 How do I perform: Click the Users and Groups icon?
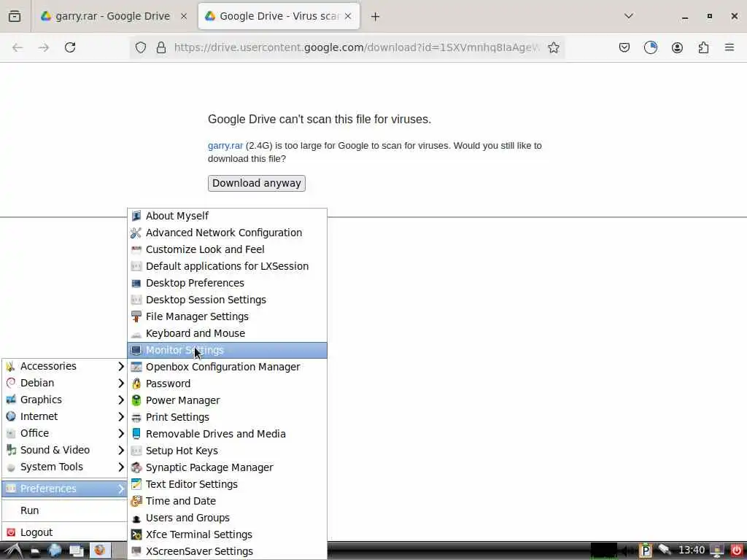[136, 518]
